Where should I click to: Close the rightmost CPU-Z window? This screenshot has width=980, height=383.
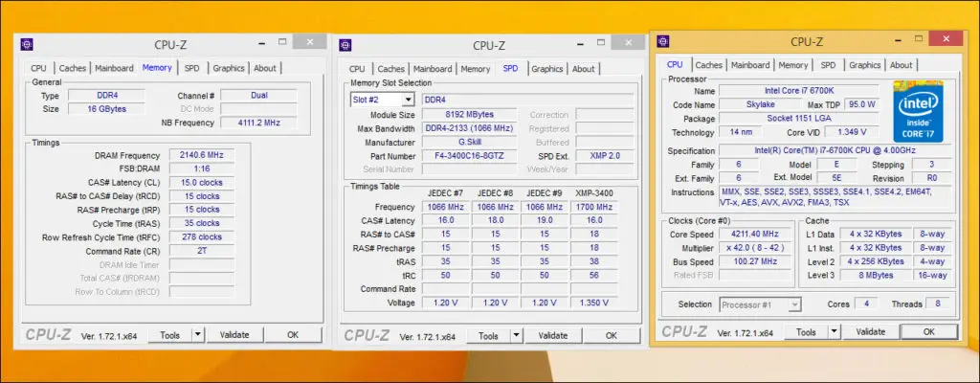pos(945,39)
